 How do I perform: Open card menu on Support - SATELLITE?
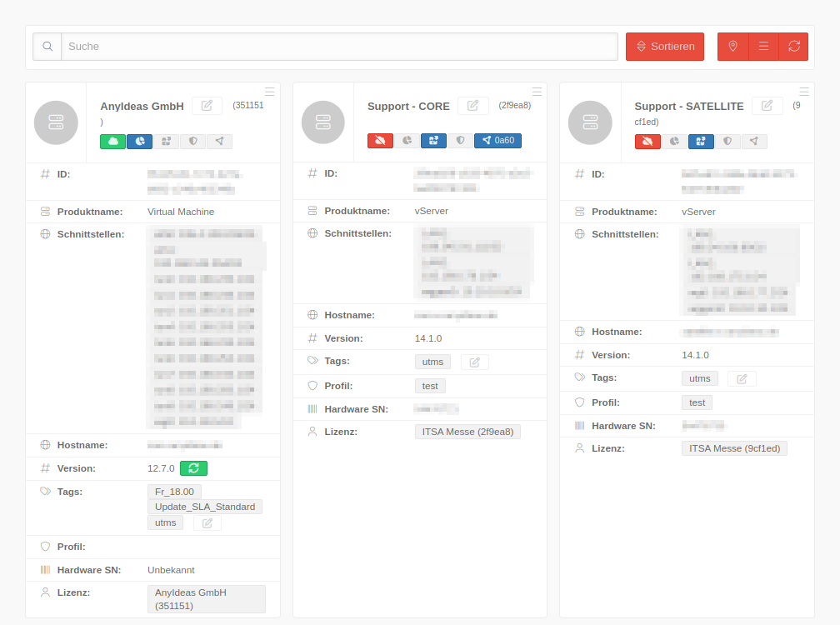click(803, 92)
